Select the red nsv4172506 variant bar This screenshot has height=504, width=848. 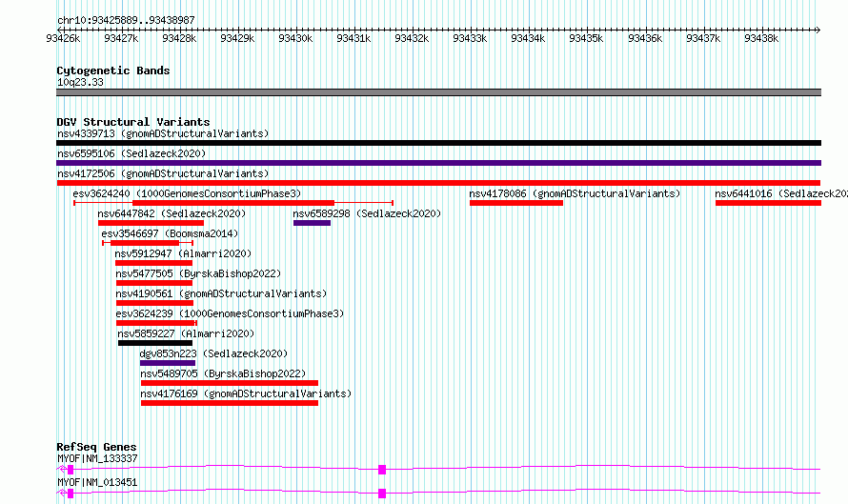[438, 183]
